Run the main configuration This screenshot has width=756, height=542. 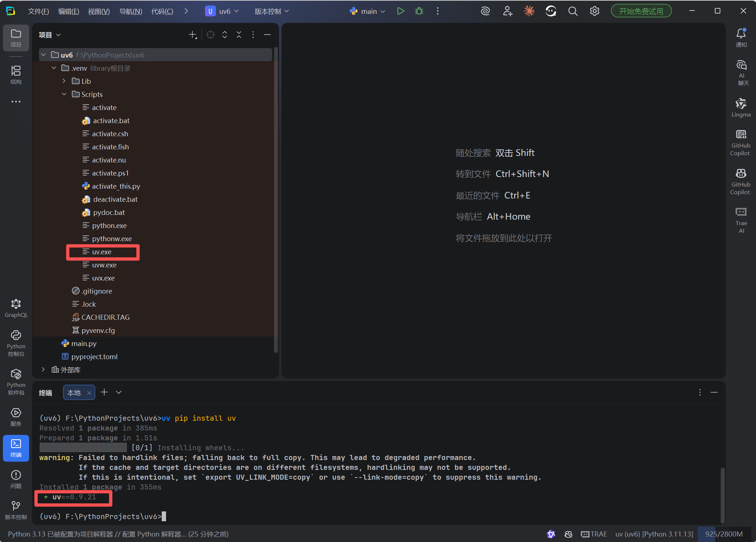point(401,11)
